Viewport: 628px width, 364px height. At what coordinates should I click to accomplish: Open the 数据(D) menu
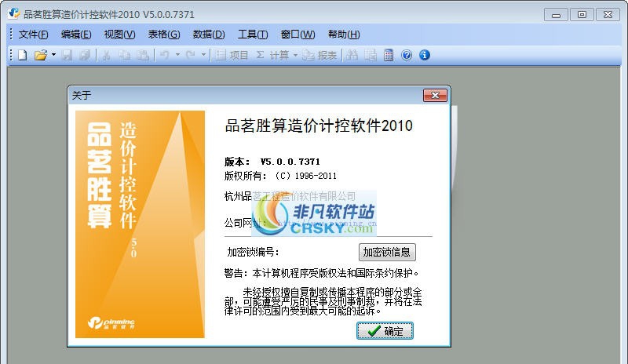pyautogui.click(x=209, y=35)
